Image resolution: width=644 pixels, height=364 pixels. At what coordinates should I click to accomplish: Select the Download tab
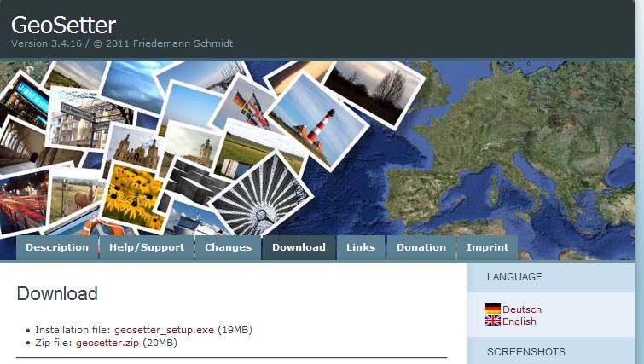pos(299,247)
